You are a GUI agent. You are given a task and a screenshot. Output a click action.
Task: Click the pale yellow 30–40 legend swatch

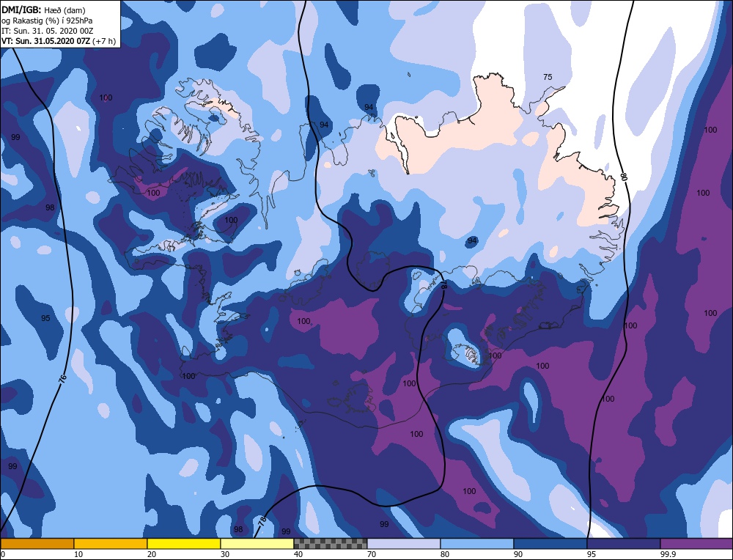pos(257,543)
